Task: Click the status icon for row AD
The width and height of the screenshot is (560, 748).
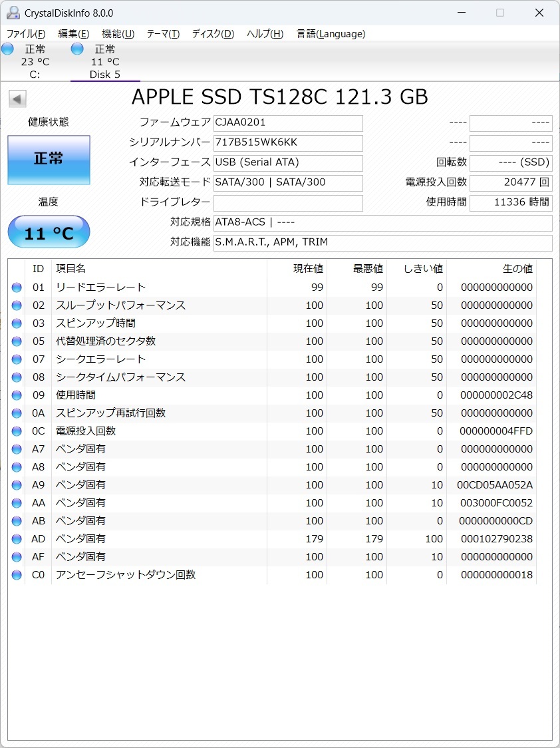Action: point(17,539)
